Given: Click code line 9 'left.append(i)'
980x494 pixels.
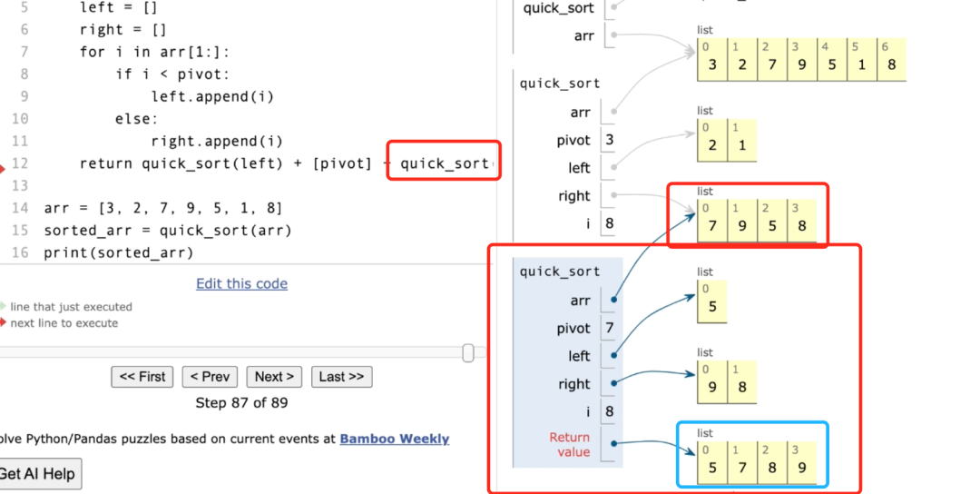Looking at the screenshot, I should click(x=212, y=96).
